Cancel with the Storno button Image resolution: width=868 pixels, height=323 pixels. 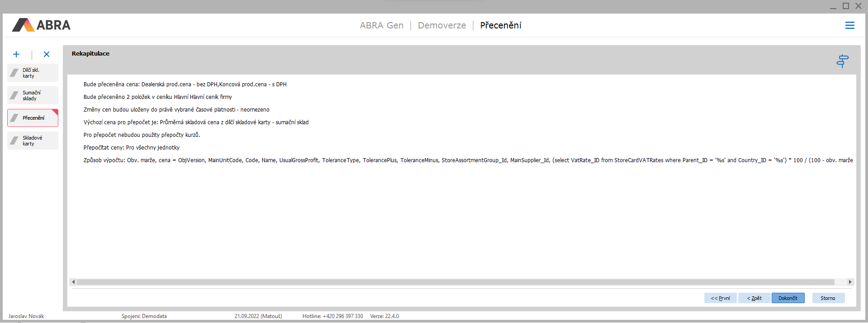click(x=828, y=298)
